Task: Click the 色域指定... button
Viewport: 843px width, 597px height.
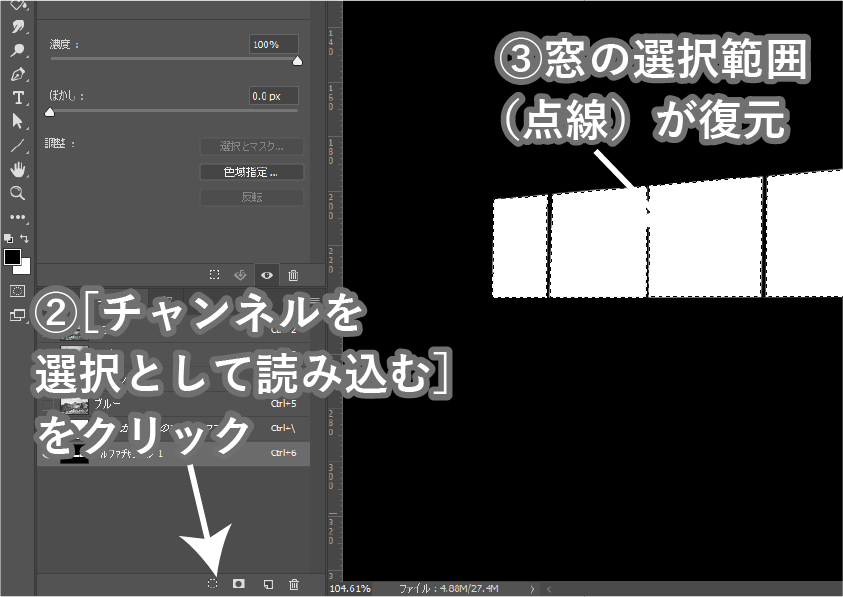Action: (252, 172)
